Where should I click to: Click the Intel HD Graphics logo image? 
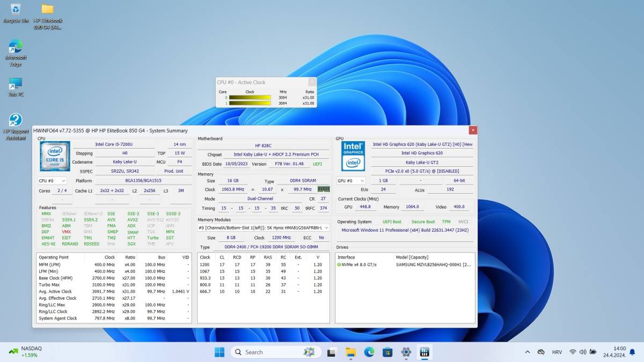(353, 156)
